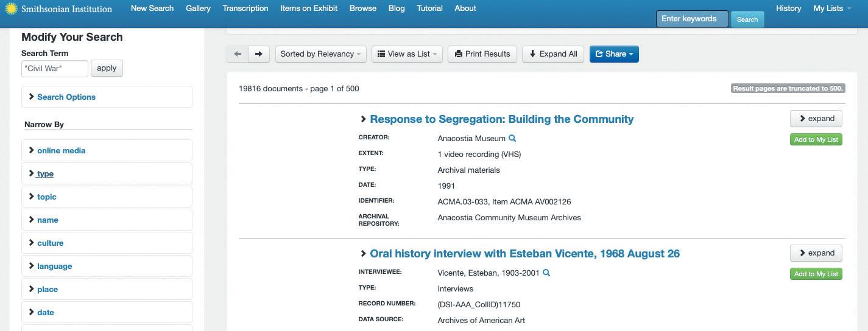The height and width of the screenshot is (331, 868).
Task: Expand the Search Options section
Action: click(66, 97)
